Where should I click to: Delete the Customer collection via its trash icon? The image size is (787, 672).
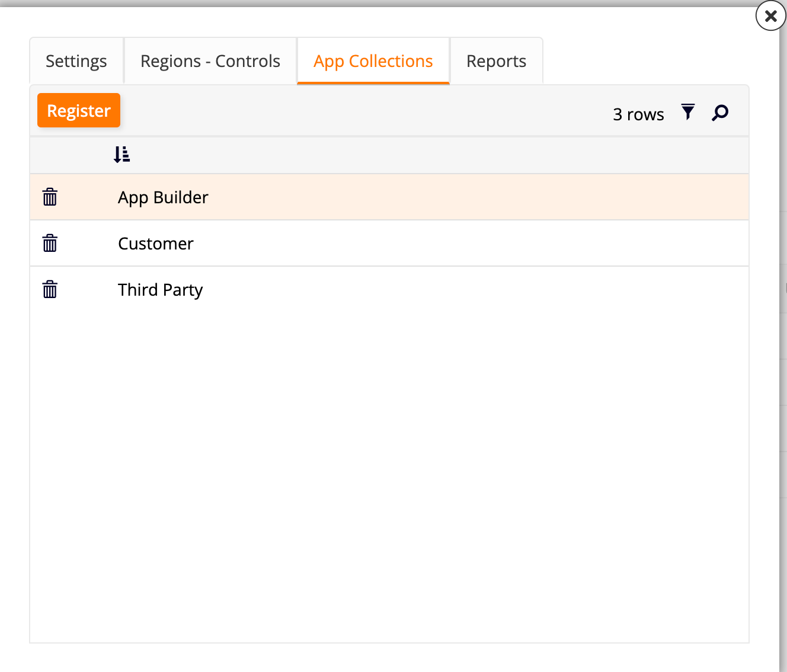click(50, 243)
